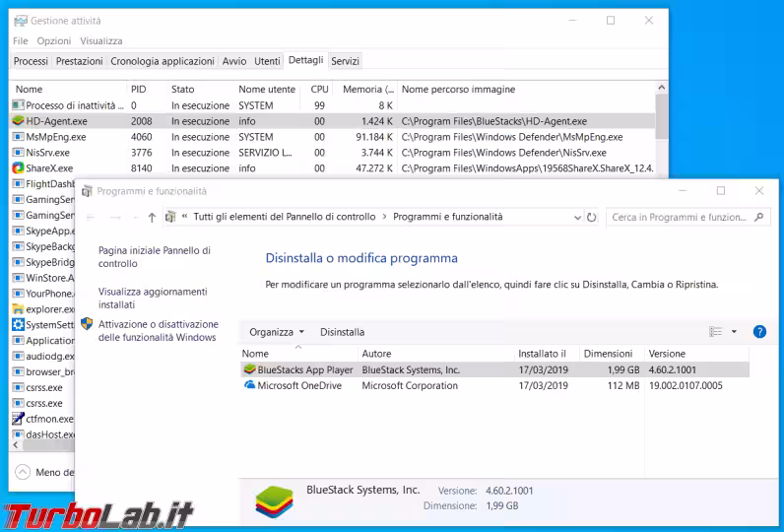The image size is (784, 532).
Task: Click explorer.exe folder icon in Task Manager
Action: (18, 309)
